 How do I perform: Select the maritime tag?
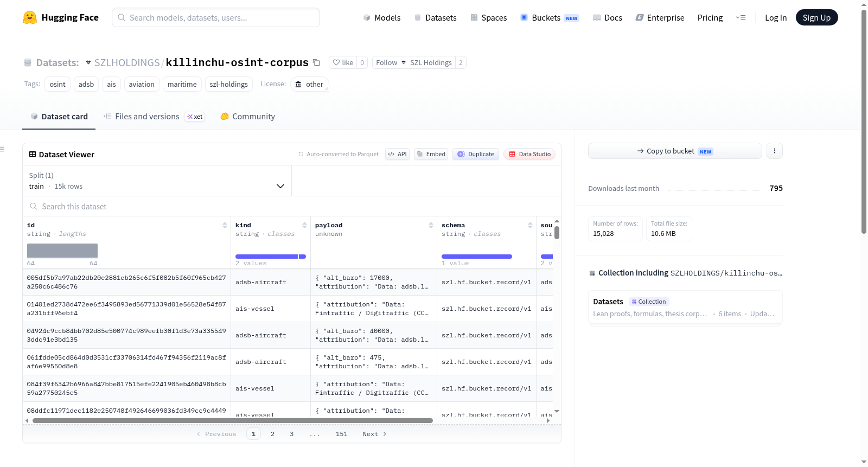182,84
